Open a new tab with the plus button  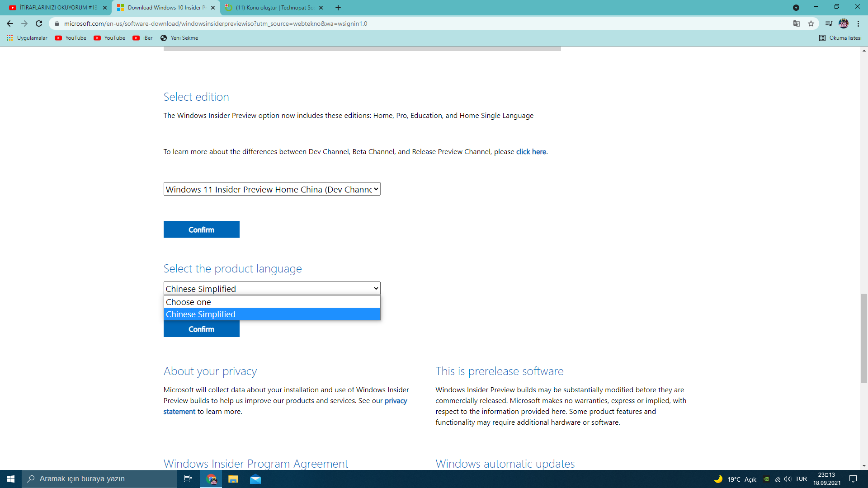pos(338,8)
